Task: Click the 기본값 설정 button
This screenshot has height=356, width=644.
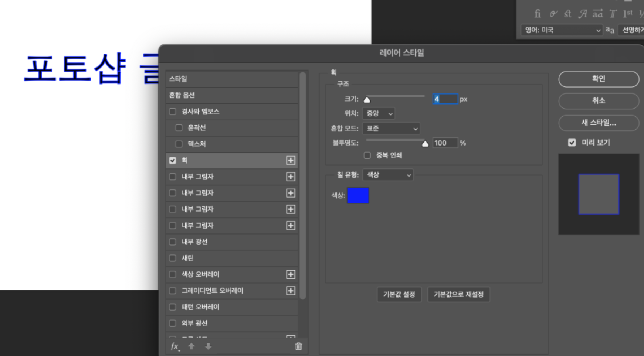Action: click(399, 295)
